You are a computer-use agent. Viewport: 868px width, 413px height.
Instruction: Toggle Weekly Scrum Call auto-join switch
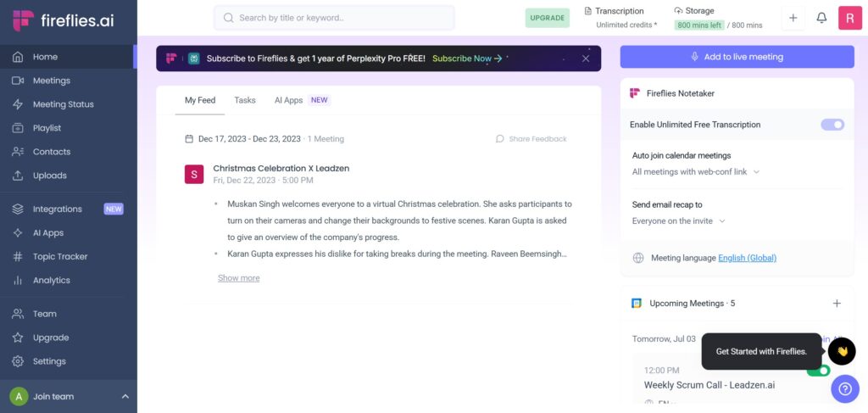[x=819, y=371]
